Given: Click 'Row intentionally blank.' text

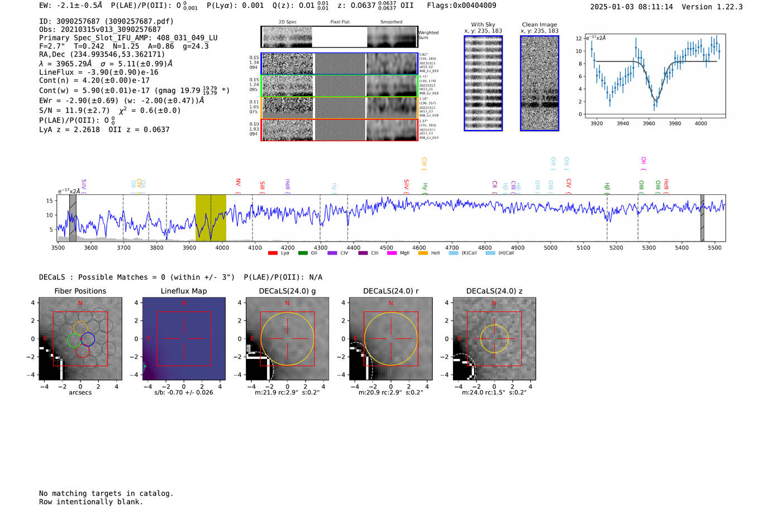Looking at the screenshot, I should click(x=91, y=502).
